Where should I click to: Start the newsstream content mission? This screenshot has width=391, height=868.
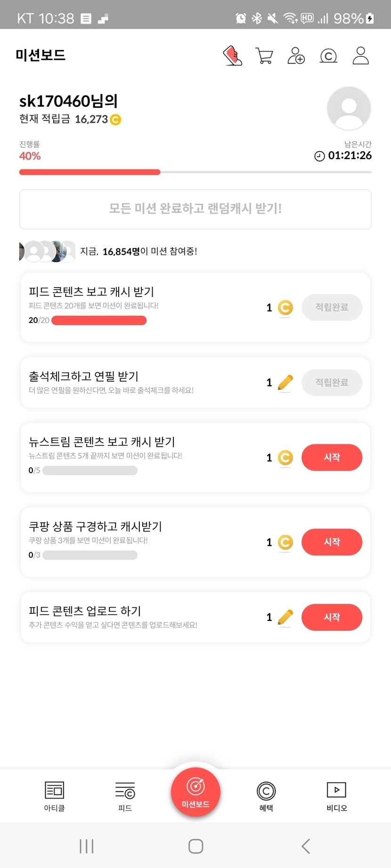tap(332, 458)
